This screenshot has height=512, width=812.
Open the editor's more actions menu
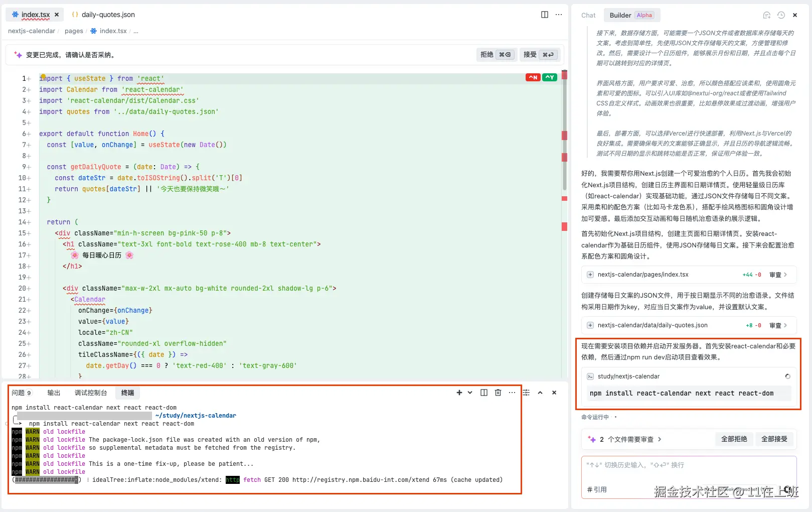(x=559, y=15)
